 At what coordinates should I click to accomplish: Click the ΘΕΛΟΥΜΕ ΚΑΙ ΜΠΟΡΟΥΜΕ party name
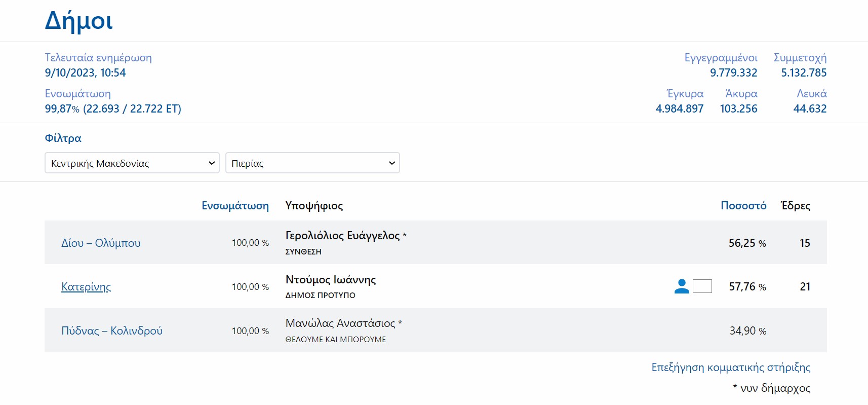[335, 340]
